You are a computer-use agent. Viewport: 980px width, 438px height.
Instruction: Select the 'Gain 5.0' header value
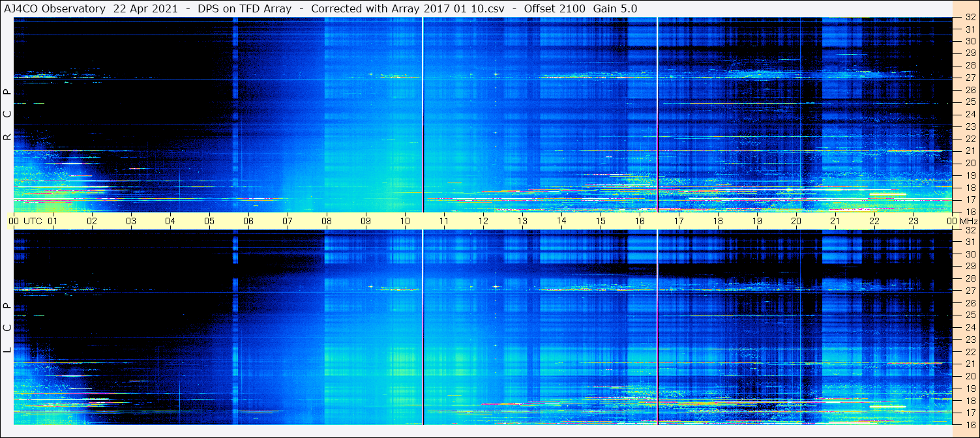point(615,8)
